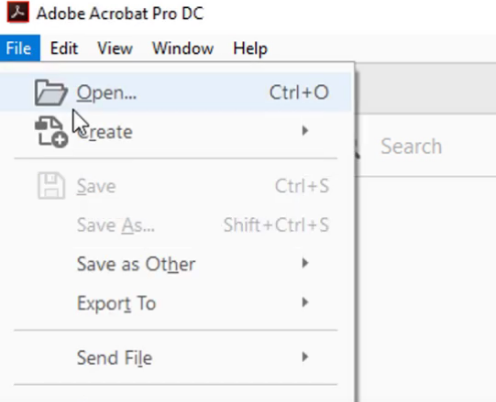This screenshot has height=402, width=496.
Task: Open the Window menu
Action: pos(183,48)
